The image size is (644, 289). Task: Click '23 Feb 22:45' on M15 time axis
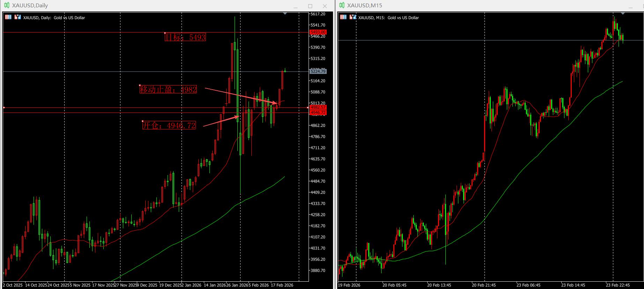[617, 285]
